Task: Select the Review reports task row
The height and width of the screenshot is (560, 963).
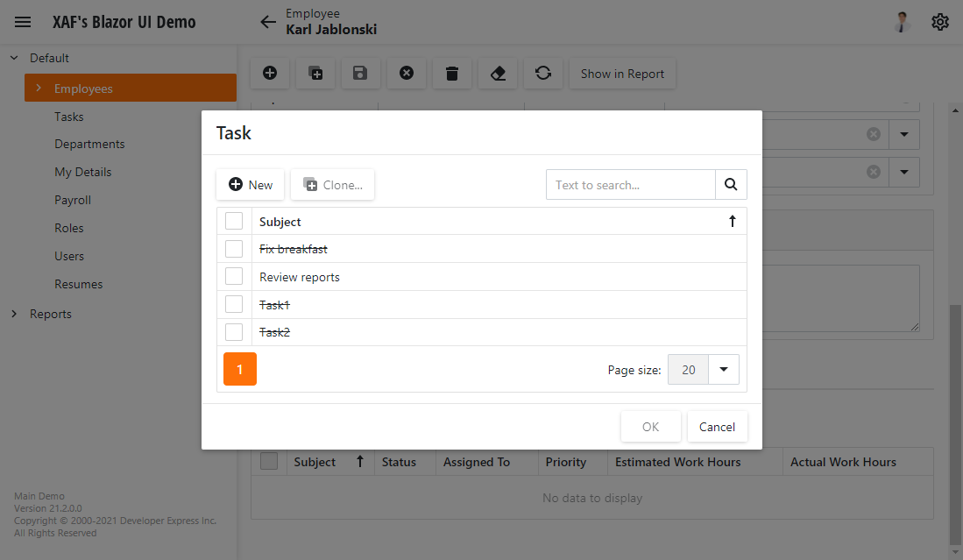Action: [x=482, y=276]
